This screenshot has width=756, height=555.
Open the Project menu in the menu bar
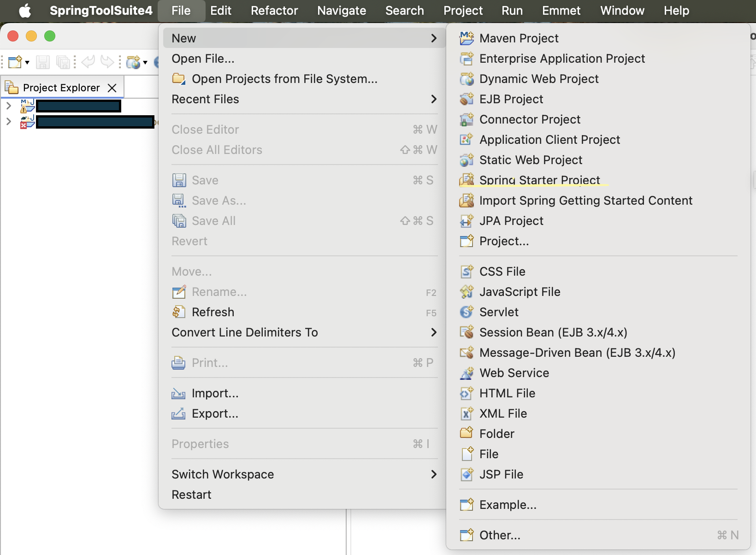pos(463,11)
